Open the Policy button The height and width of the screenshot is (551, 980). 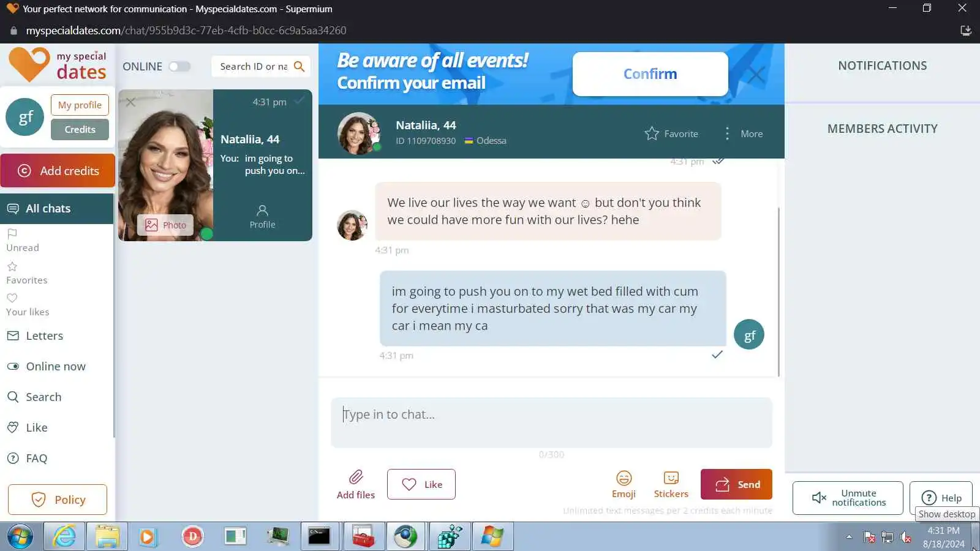click(58, 500)
